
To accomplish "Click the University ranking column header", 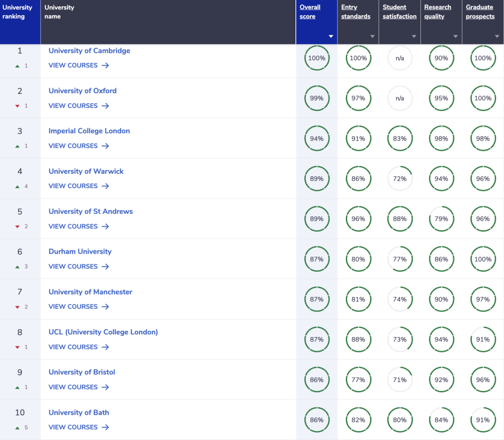I will 17,12.
